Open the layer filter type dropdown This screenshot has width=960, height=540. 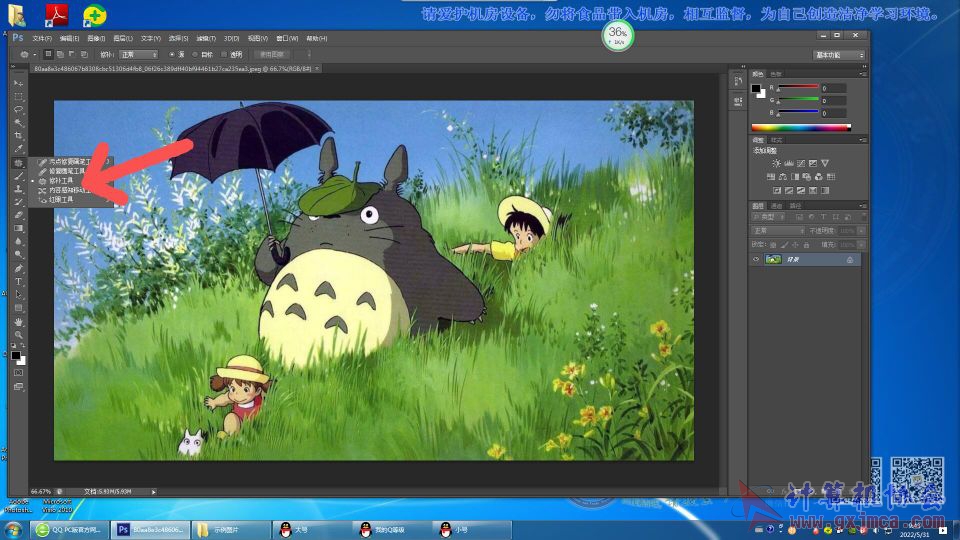[770, 217]
